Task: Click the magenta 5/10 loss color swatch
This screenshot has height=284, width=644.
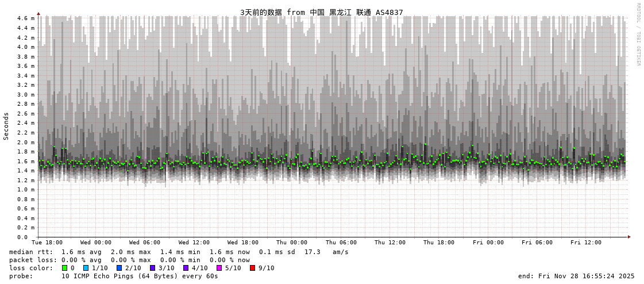Action: tap(219, 268)
